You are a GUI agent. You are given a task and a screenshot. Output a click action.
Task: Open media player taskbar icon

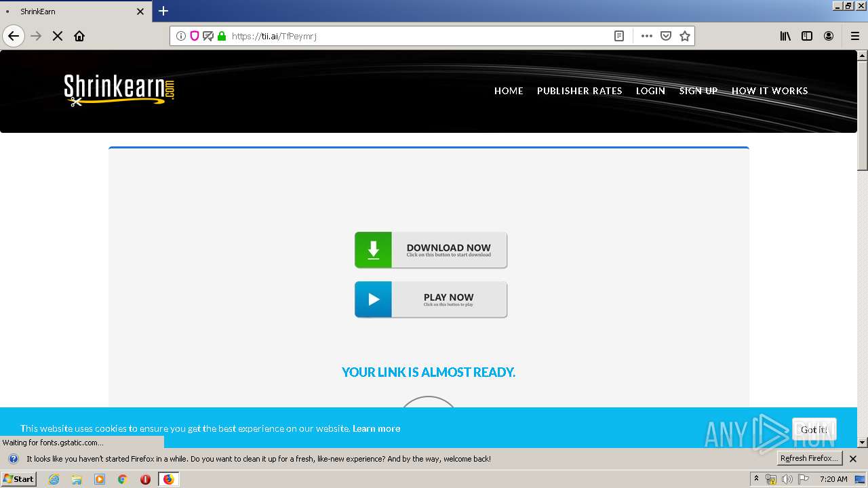(x=100, y=479)
